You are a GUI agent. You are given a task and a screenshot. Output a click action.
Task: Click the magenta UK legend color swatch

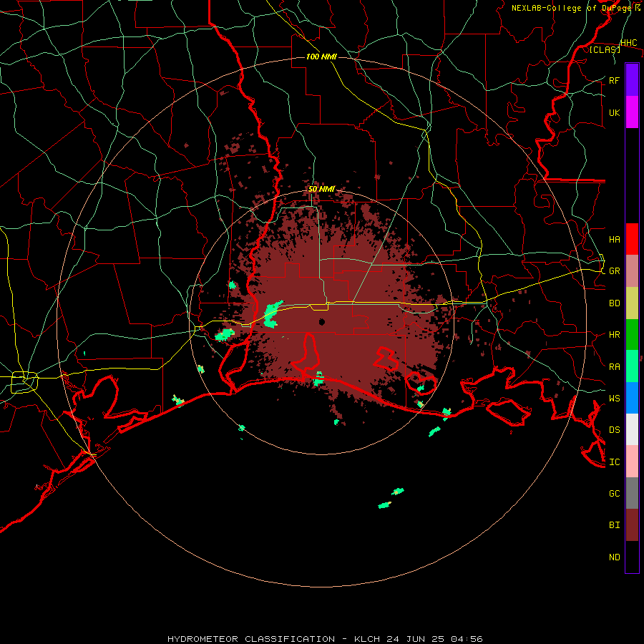tap(632, 112)
